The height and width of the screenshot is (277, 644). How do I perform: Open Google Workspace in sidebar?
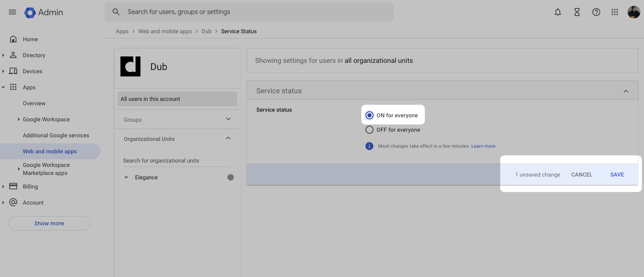46,119
